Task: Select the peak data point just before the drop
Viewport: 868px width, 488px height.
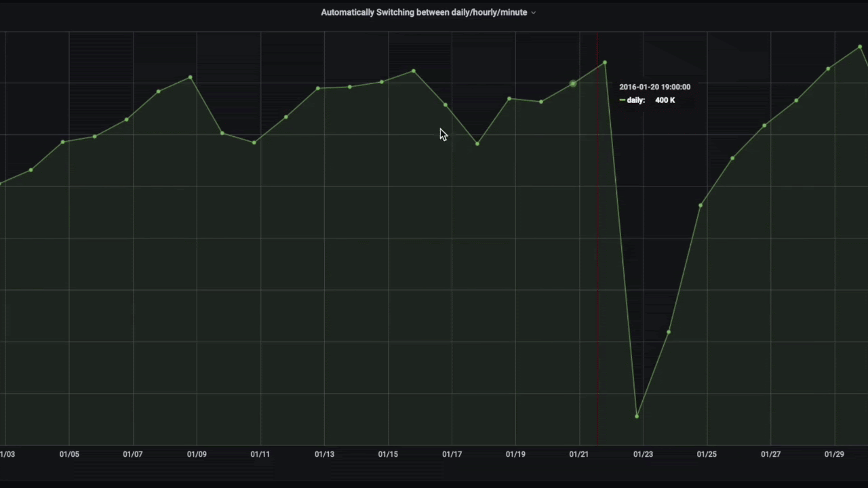Action: click(605, 63)
